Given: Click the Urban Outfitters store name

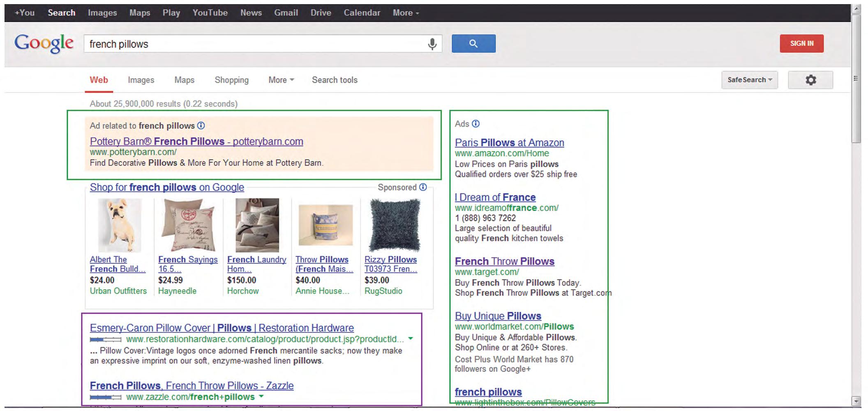Looking at the screenshot, I should coord(118,291).
